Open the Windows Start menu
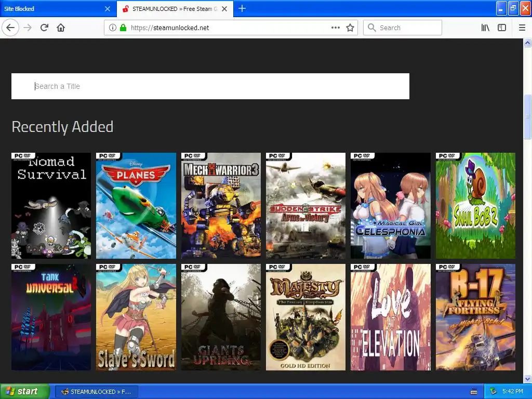Screen dimensions: 532x399 [24, 391]
